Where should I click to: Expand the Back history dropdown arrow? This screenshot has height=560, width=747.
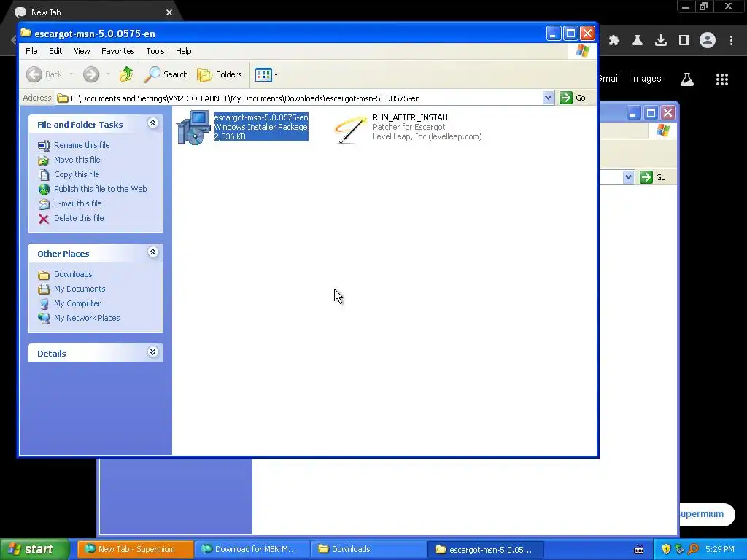(x=71, y=74)
